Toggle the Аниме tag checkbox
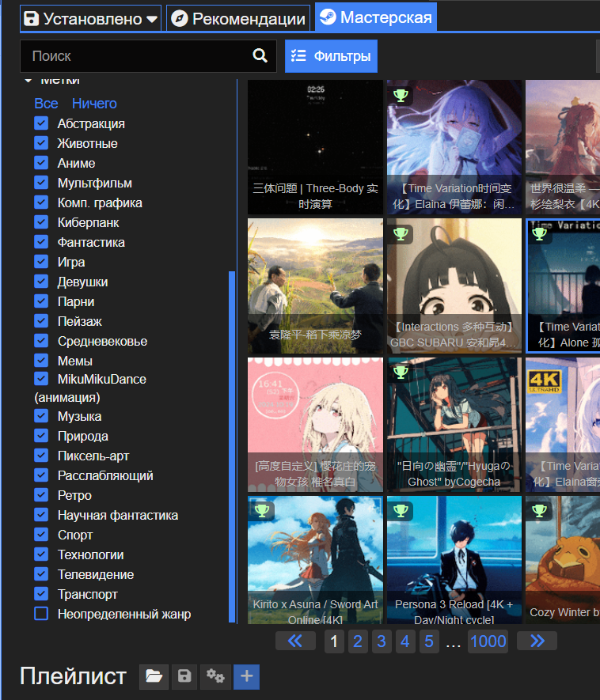The image size is (600, 700). (x=41, y=162)
